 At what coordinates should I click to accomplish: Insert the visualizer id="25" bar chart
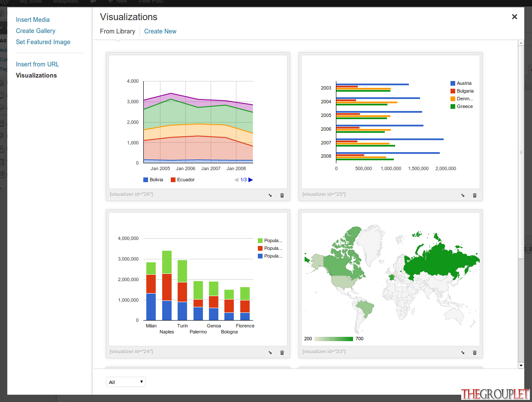[463, 195]
